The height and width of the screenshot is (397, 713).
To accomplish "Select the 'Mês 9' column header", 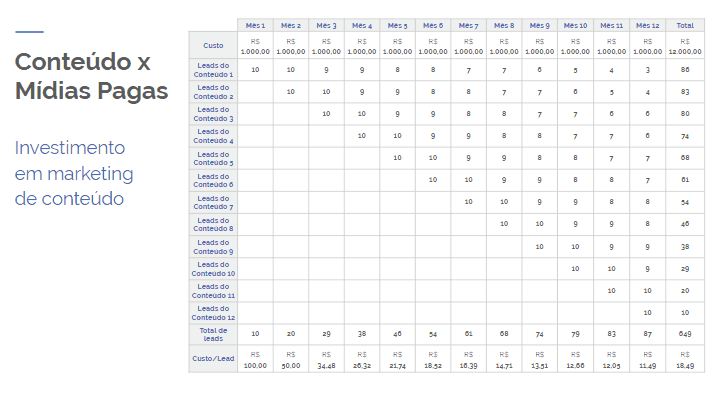I will tap(539, 25).
